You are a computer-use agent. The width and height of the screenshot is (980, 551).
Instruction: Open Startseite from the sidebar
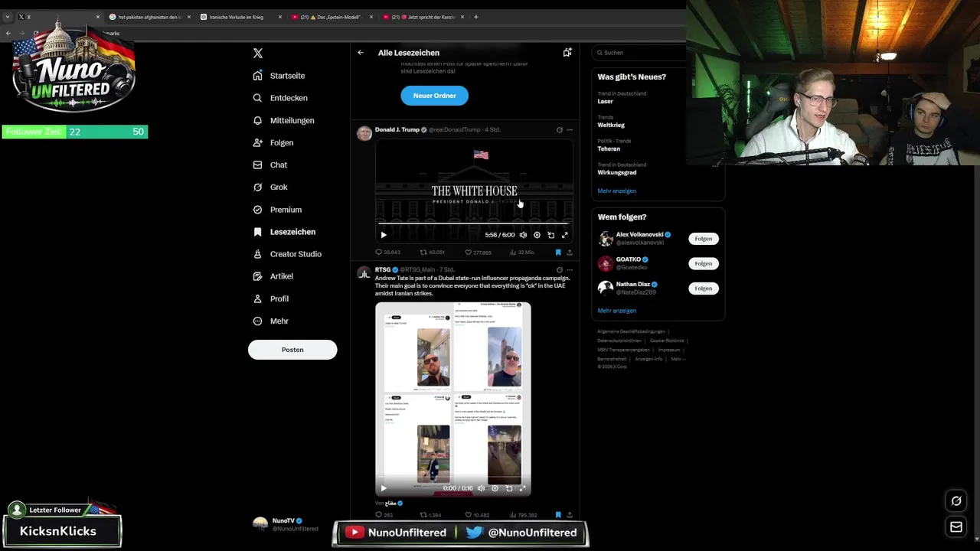pos(279,76)
